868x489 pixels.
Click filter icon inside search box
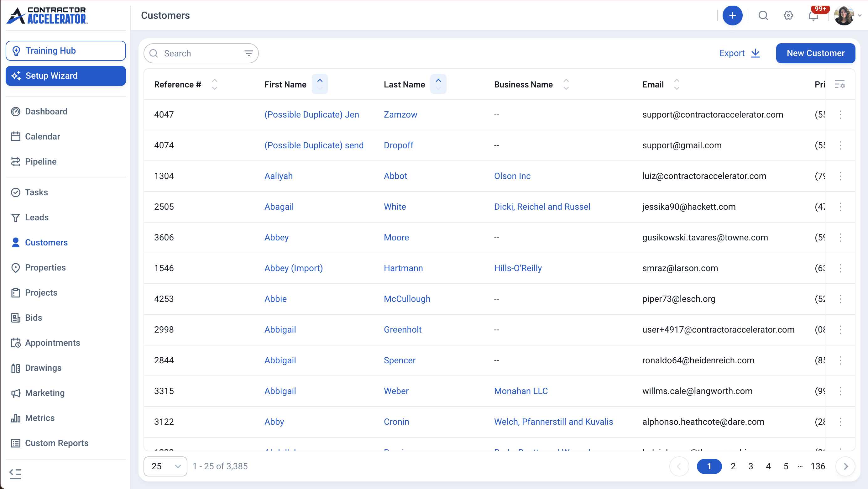pyautogui.click(x=249, y=53)
